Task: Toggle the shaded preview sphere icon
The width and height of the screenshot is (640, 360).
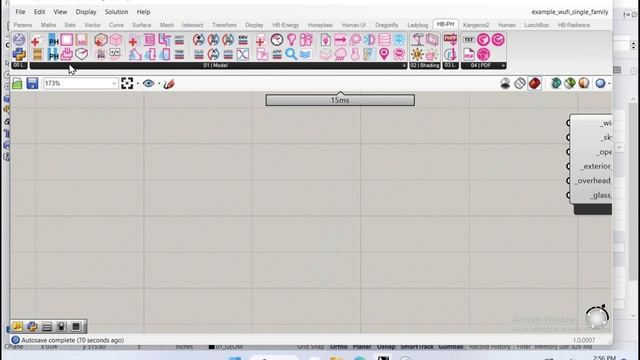Action: pyautogui.click(x=584, y=83)
